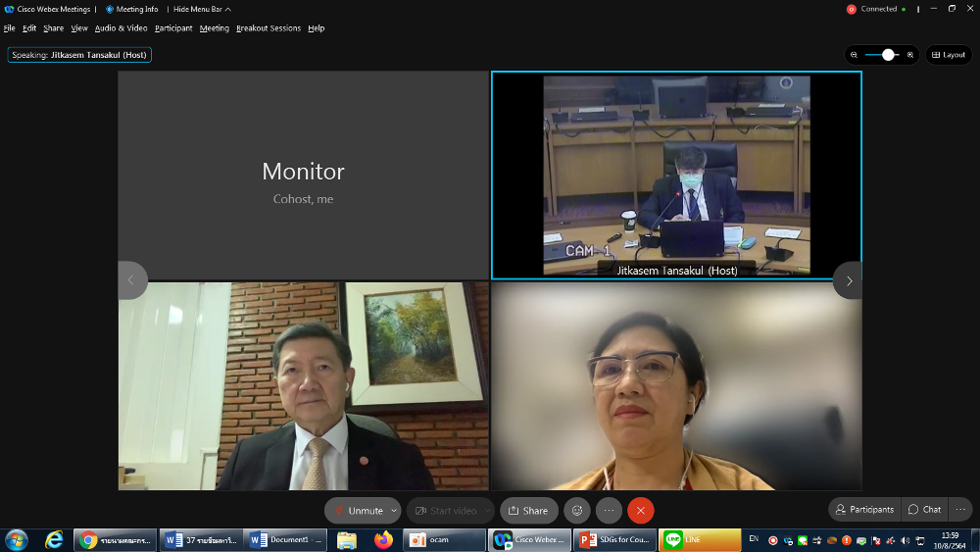
Task: Open the Audio & Video menu
Action: (121, 28)
